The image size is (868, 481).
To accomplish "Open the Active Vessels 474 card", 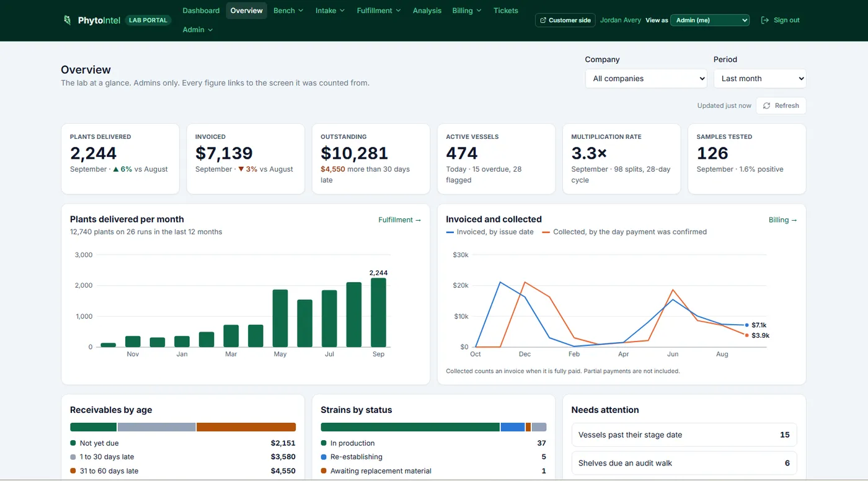I will 496,159.
